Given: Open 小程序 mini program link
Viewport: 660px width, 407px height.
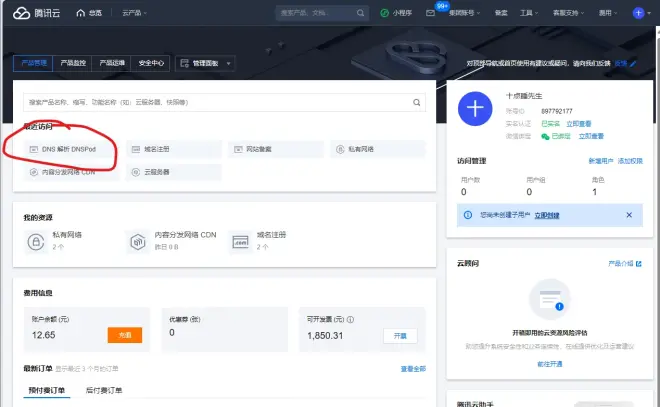Looking at the screenshot, I should tap(396, 13).
